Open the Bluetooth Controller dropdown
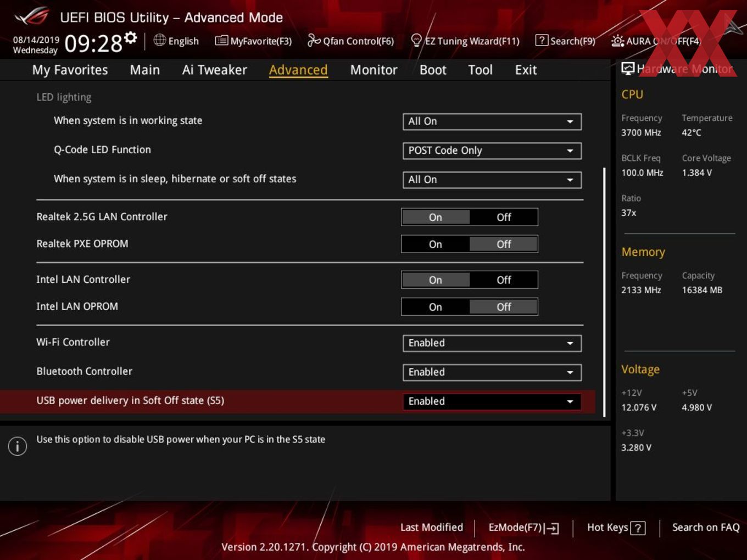Image resolution: width=747 pixels, height=560 pixels. click(x=492, y=372)
